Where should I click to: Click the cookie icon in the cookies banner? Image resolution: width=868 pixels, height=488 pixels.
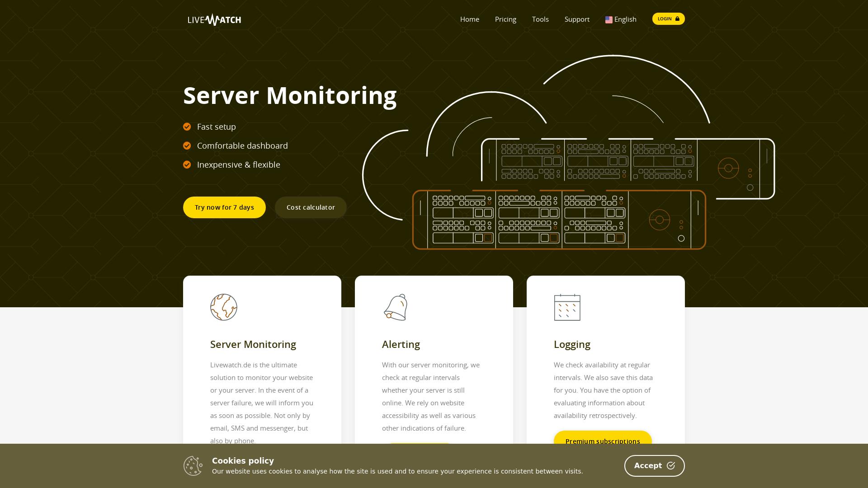(x=193, y=465)
